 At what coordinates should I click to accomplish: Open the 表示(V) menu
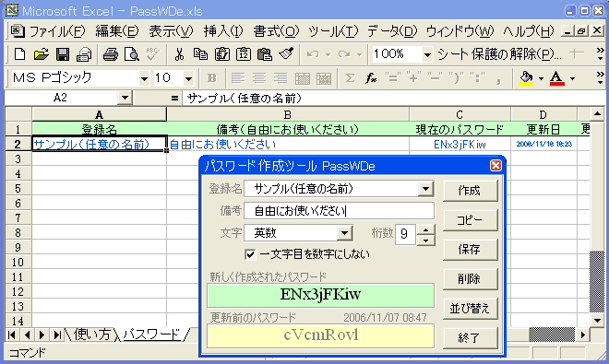(x=171, y=31)
